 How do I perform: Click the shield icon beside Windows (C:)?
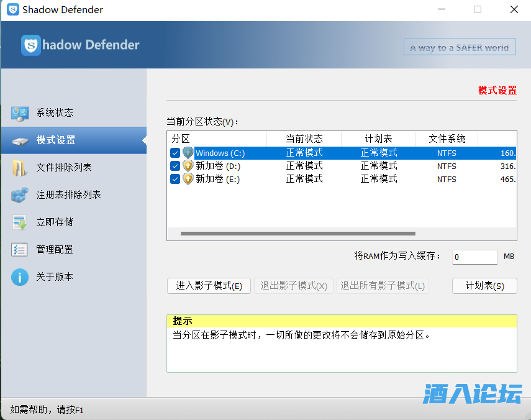188,153
